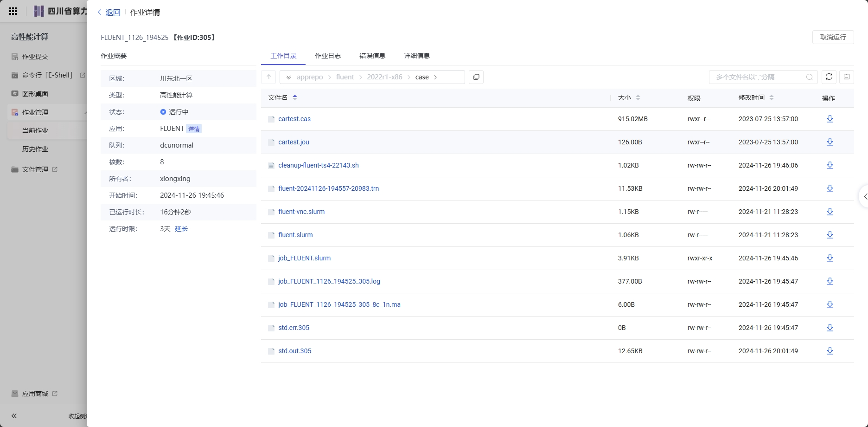
Task: Download the fluent-vnc.slurm file
Action: coord(830,212)
